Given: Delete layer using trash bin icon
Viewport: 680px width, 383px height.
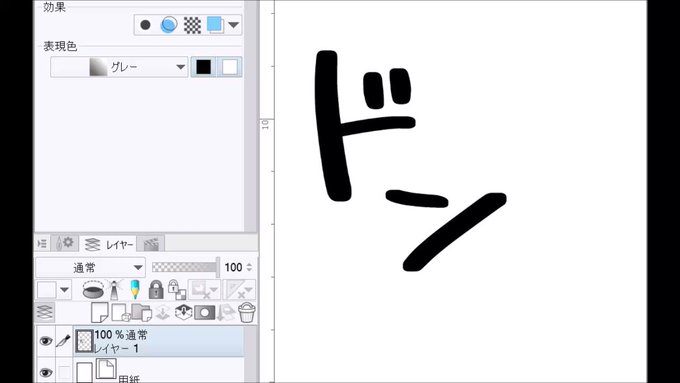Looking at the screenshot, I should click(x=247, y=312).
